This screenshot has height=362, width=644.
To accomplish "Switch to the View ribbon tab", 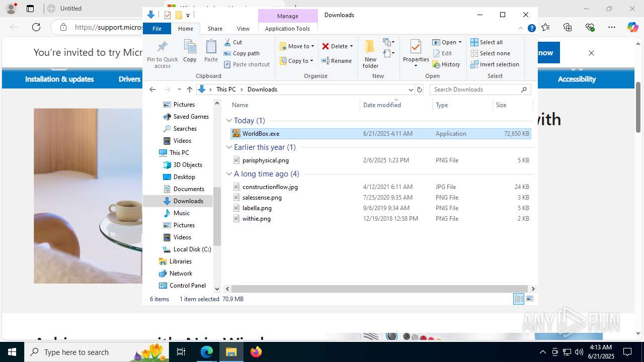I will click(243, 29).
